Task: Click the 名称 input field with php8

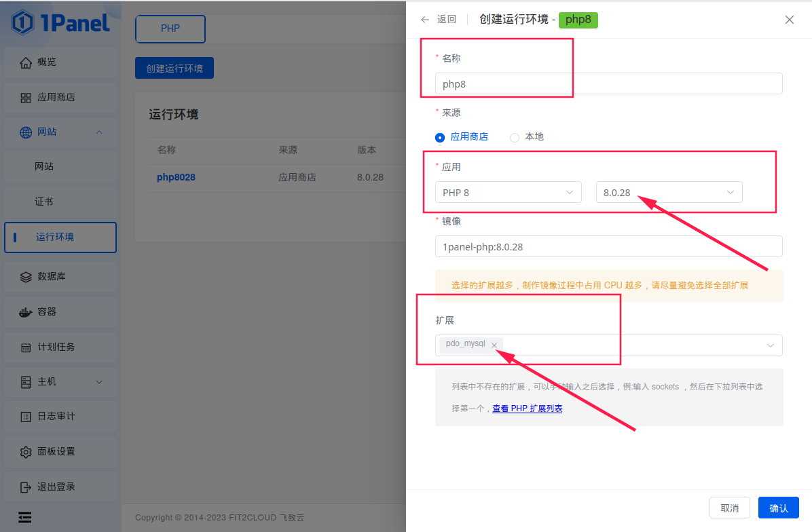Action: pyautogui.click(x=608, y=84)
